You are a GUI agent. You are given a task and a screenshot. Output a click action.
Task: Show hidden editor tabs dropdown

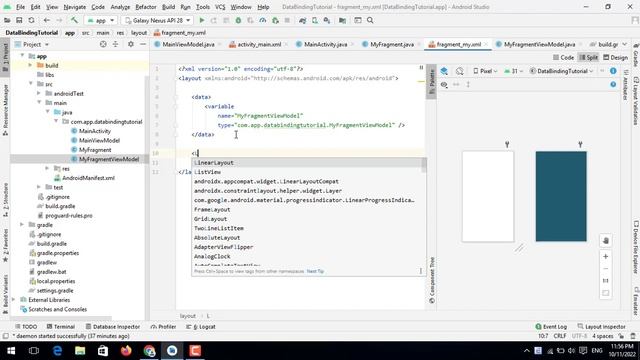624,44
